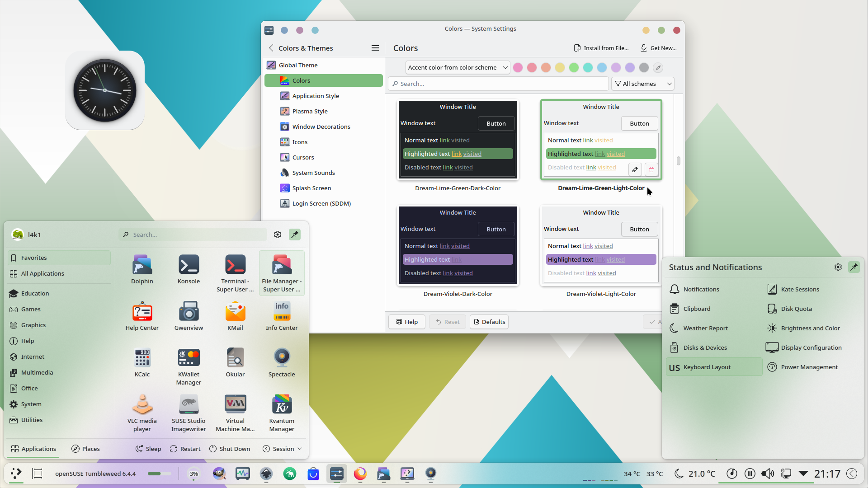This screenshot has width=868, height=488.
Task: Open Gwenview image viewer
Action: (x=189, y=317)
